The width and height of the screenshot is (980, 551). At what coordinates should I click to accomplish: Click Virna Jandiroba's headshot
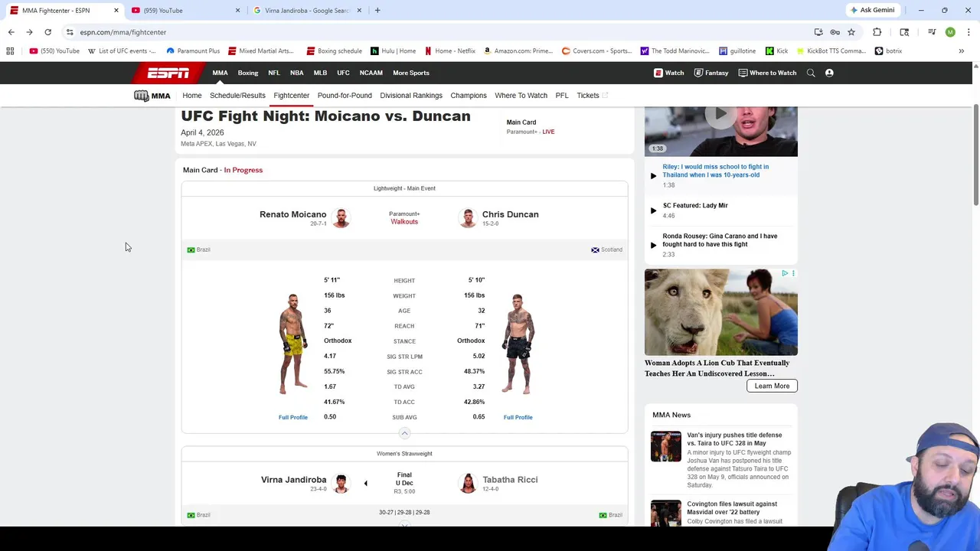point(341,483)
